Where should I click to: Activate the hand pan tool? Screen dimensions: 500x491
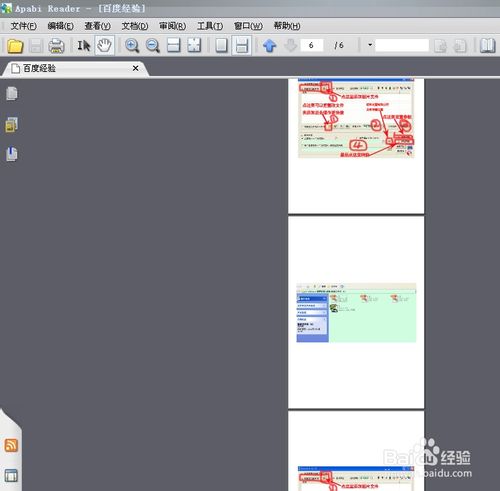pos(105,45)
